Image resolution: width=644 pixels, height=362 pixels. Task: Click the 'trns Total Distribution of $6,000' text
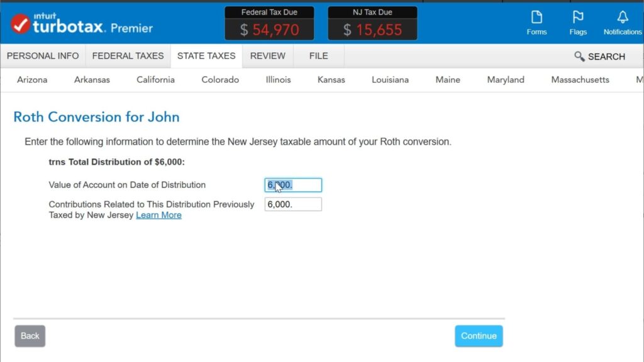tap(116, 162)
